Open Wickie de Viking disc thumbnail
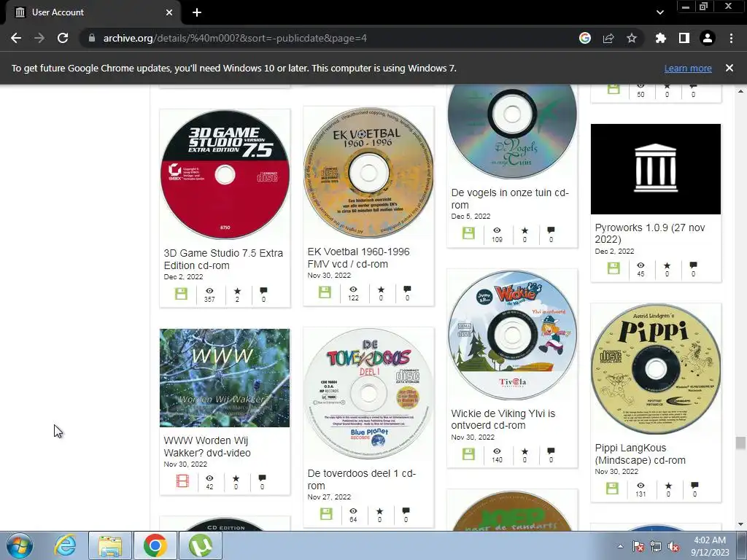Image resolution: width=747 pixels, height=560 pixels. (512, 335)
